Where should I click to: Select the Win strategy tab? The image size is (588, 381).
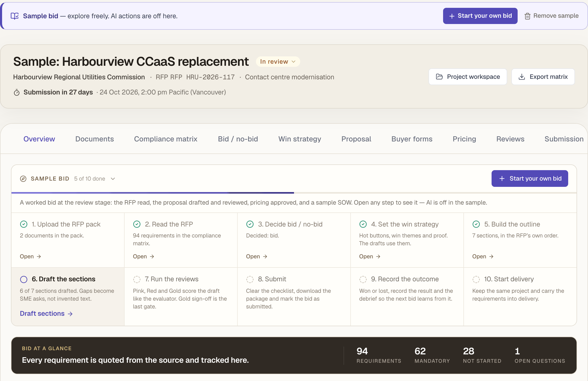(x=300, y=139)
